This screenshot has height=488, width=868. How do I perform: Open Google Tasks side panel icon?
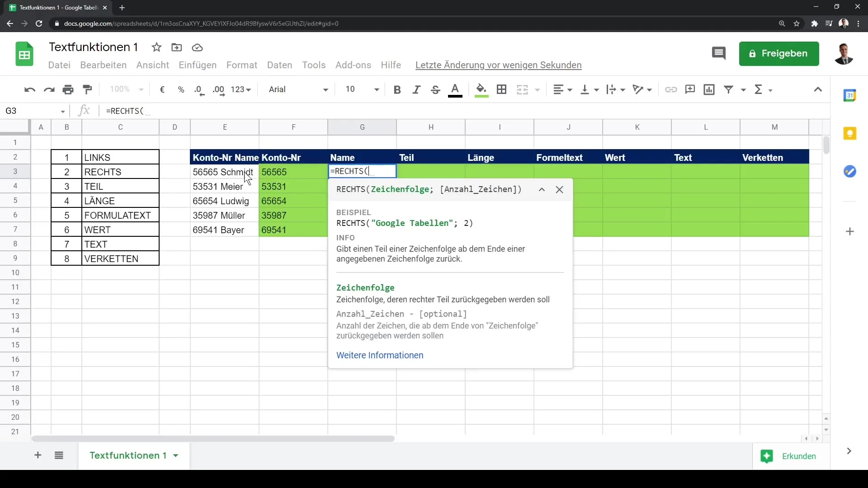point(850,172)
